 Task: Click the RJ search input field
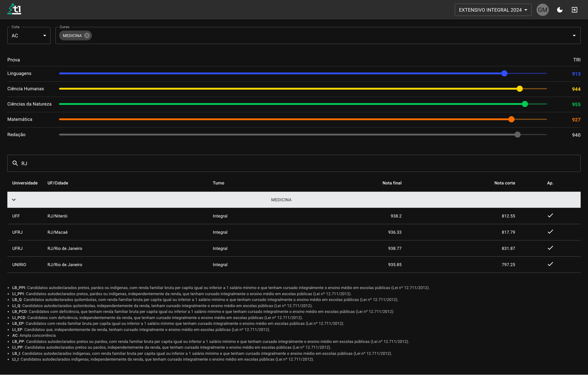(294, 163)
